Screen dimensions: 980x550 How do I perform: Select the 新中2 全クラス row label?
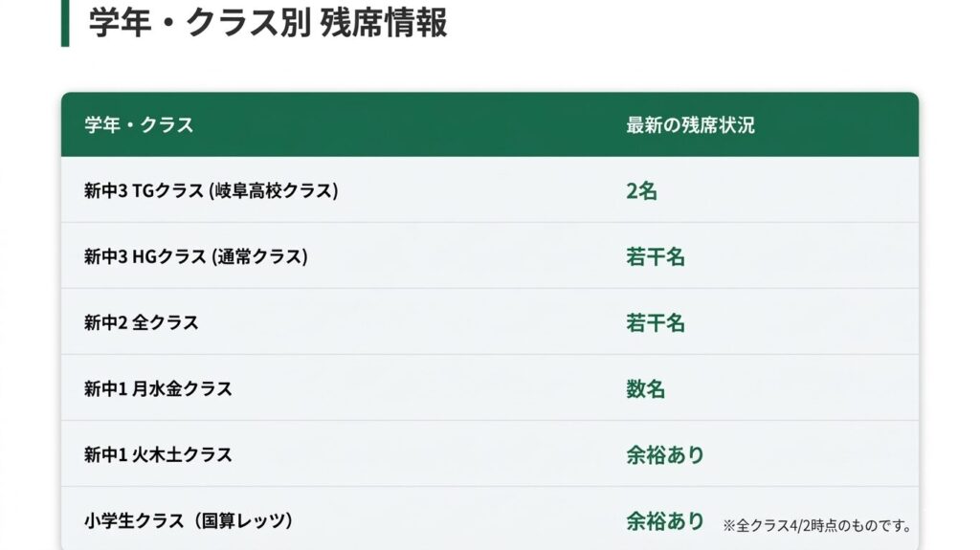click(141, 322)
